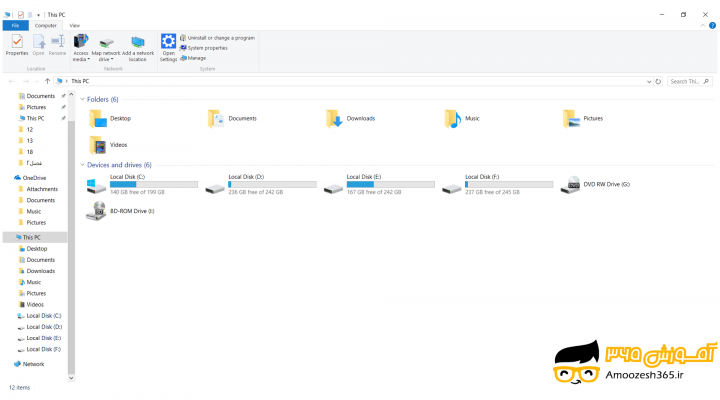The height and width of the screenshot is (400, 720).
Task: Select the Documents folder icon
Action: click(x=216, y=118)
